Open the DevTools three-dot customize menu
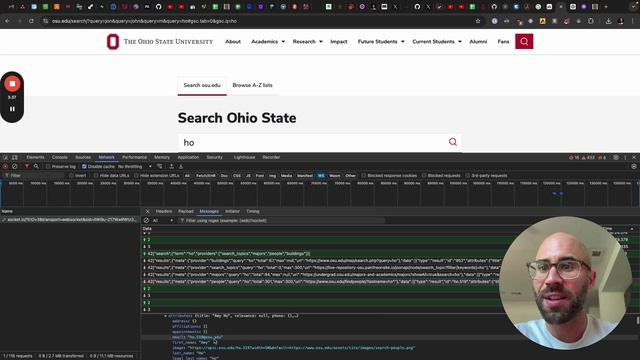 pyautogui.click(x=625, y=157)
